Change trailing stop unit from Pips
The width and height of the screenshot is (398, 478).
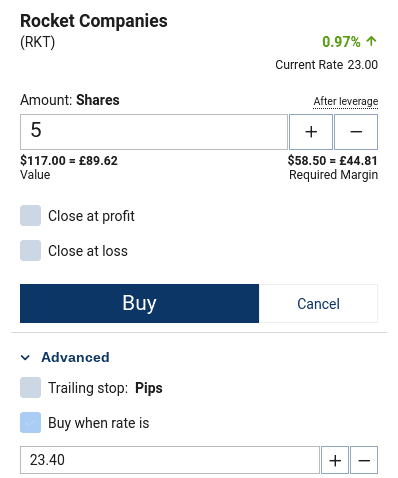tap(149, 388)
